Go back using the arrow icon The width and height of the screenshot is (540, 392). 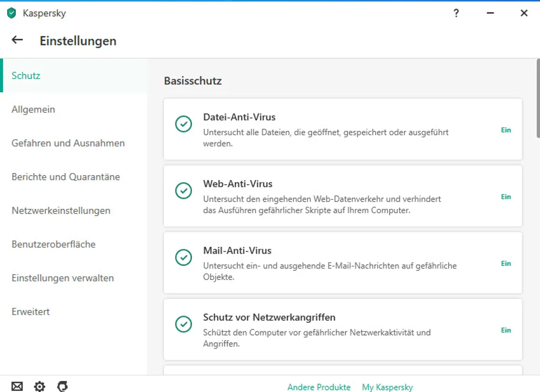tap(17, 40)
